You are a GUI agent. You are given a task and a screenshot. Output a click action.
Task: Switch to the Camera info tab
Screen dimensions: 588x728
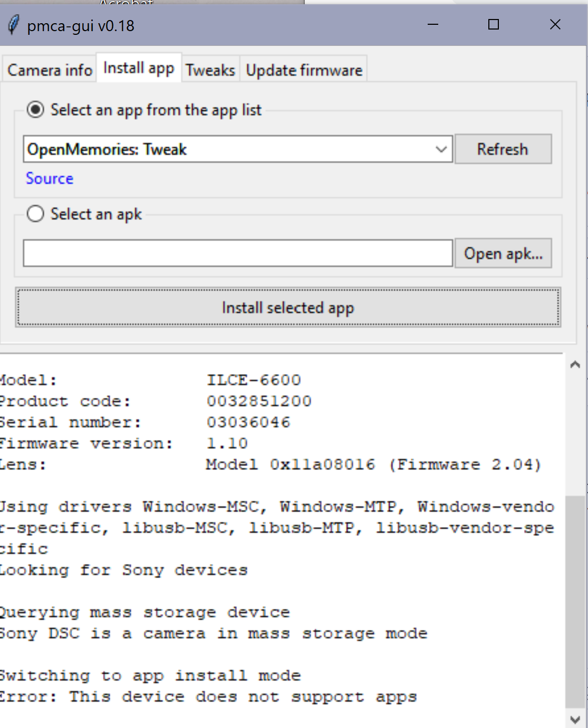coord(49,69)
